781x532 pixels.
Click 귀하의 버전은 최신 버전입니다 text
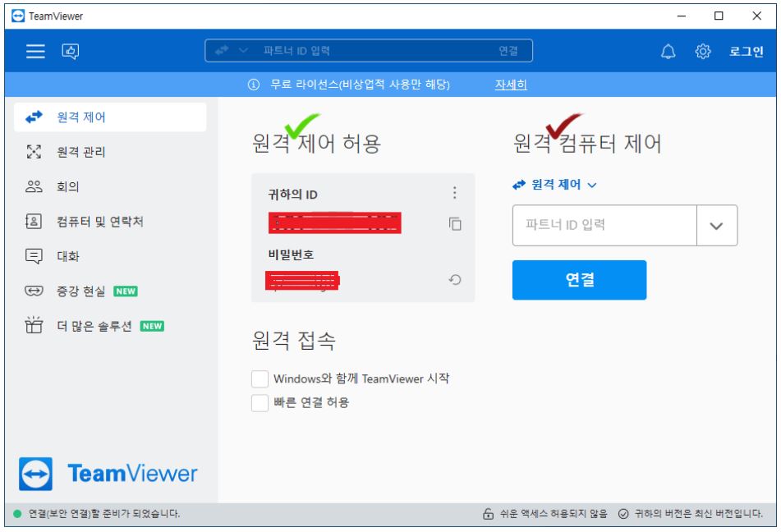[x=698, y=514]
